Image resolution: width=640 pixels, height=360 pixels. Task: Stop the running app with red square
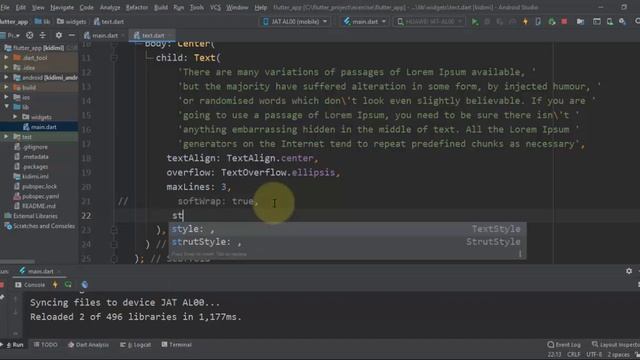coord(564,22)
